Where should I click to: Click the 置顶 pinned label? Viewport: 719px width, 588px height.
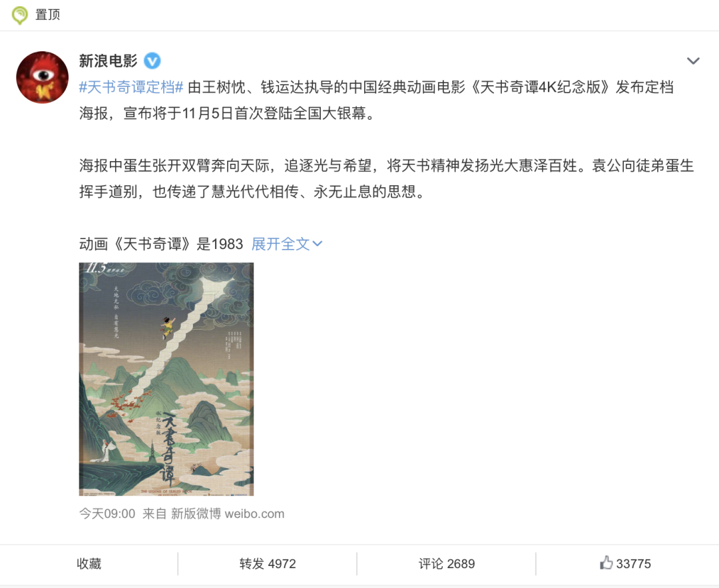48,15
